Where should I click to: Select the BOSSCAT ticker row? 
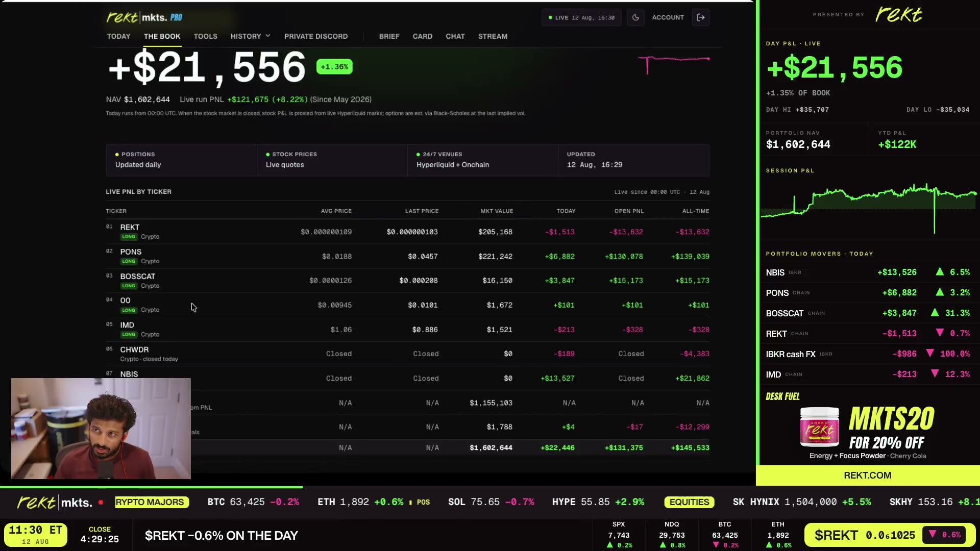[407, 281]
